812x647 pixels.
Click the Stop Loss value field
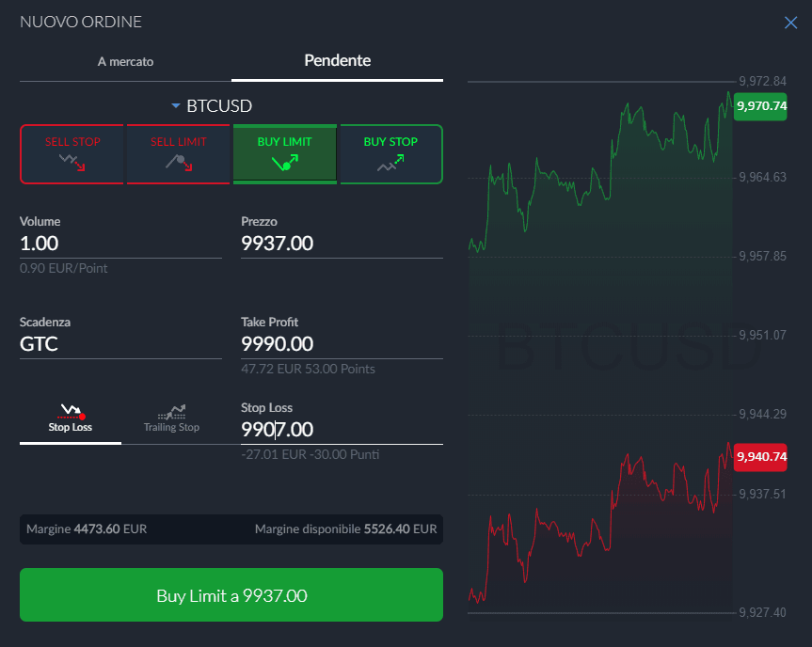tap(342, 430)
